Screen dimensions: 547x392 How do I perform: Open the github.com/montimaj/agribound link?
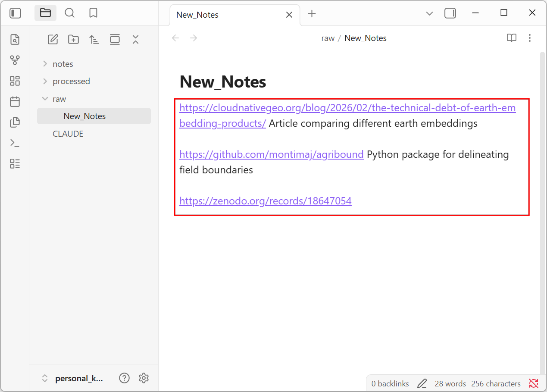272,154
